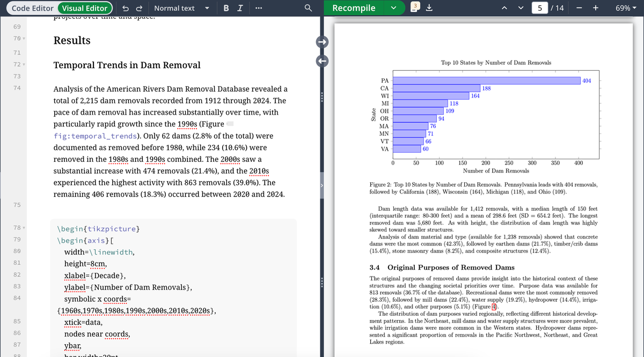Edit the current page number field
644x357 pixels.
[x=539, y=8]
